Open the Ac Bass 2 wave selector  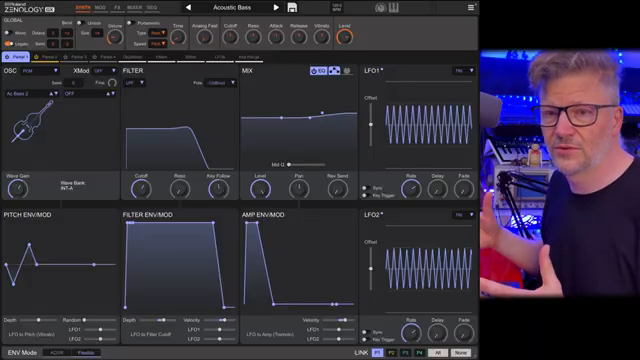32,94
